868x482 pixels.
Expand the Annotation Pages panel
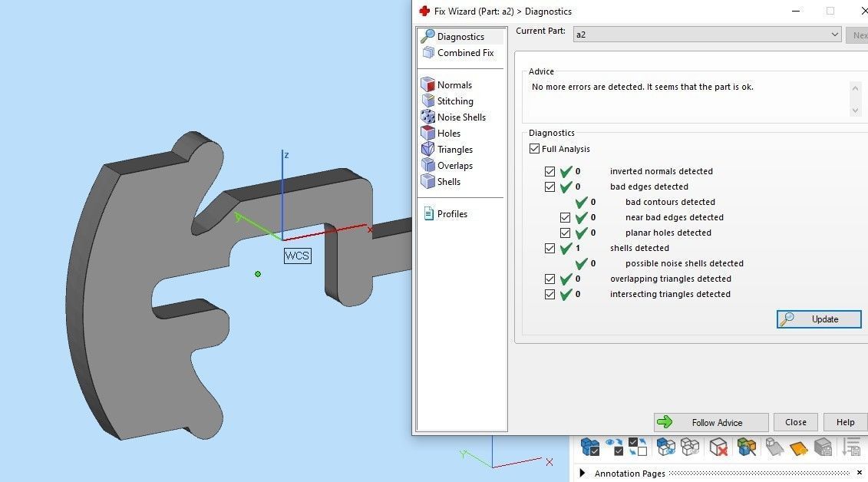click(x=582, y=473)
